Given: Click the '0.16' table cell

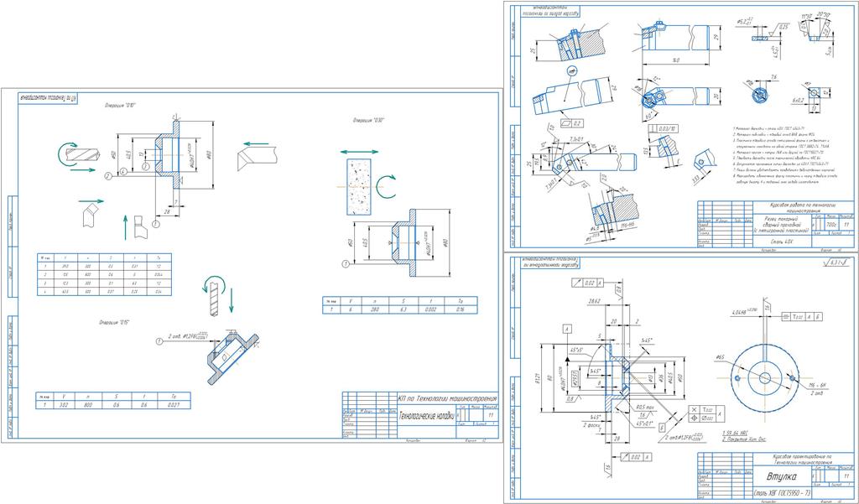Looking at the screenshot, I should (x=461, y=309).
